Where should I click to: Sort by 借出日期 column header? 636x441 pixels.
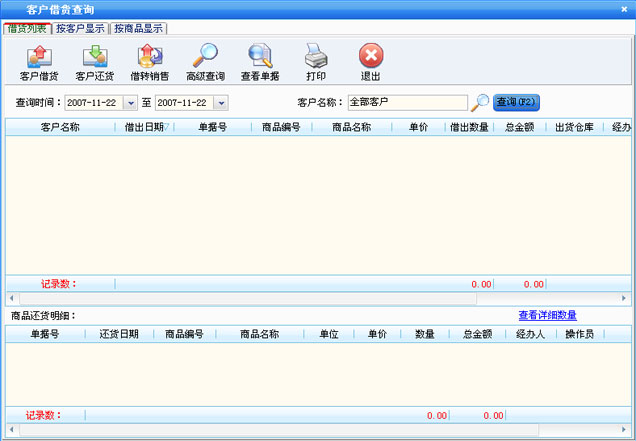pos(145,127)
